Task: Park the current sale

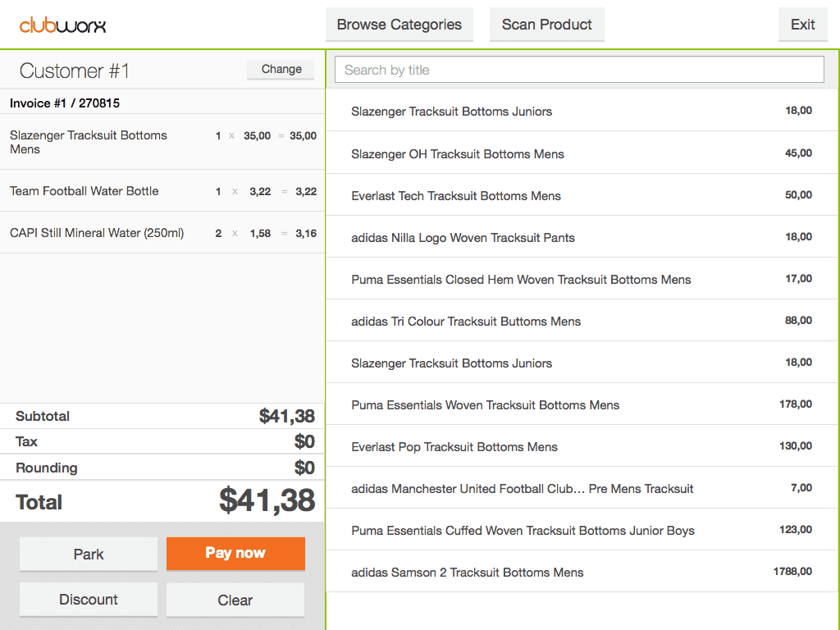Action: tap(89, 555)
